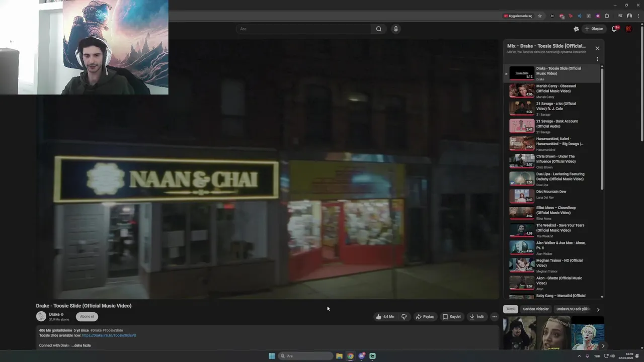Screen dimensions: 644x362
Task: Play Chris Brown - Under The Influence
Action: (552, 161)
